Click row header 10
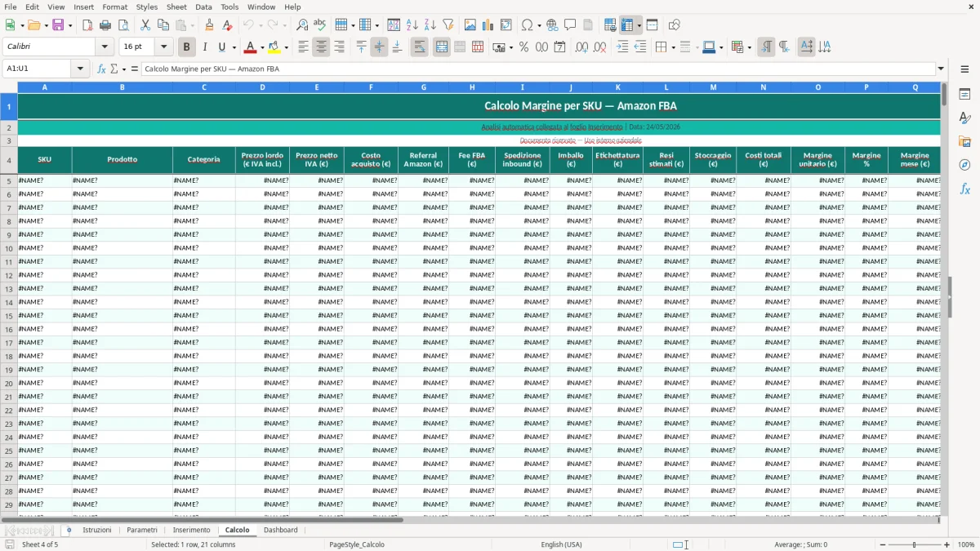The width and height of the screenshot is (980, 551). pos(9,248)
